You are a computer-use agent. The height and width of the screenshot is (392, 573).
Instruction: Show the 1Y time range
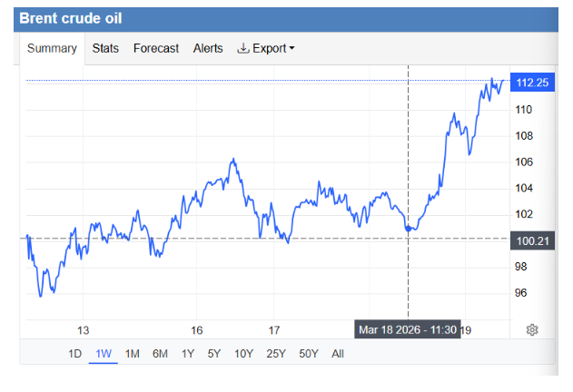[x=188, y=354]
